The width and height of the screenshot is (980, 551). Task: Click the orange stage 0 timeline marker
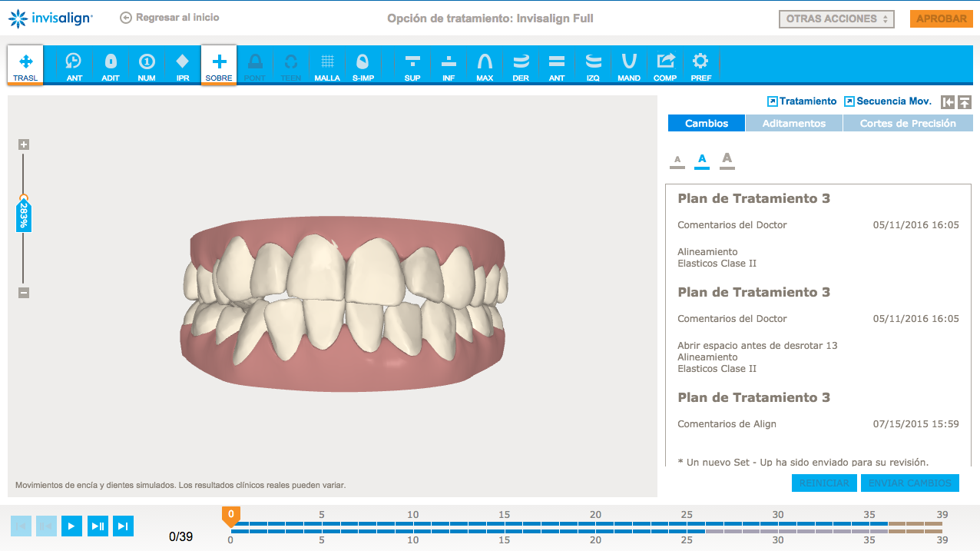(230, 516)
